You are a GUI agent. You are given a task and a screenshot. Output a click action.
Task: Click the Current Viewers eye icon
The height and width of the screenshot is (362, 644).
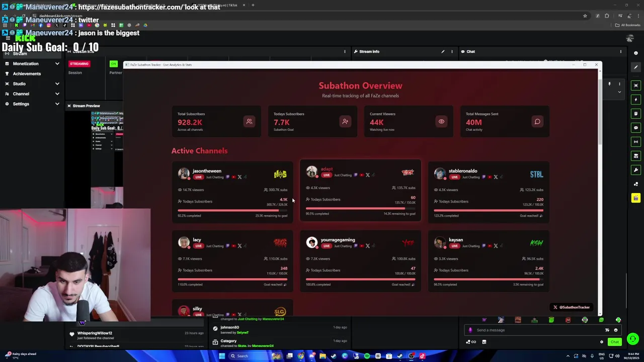441,121
